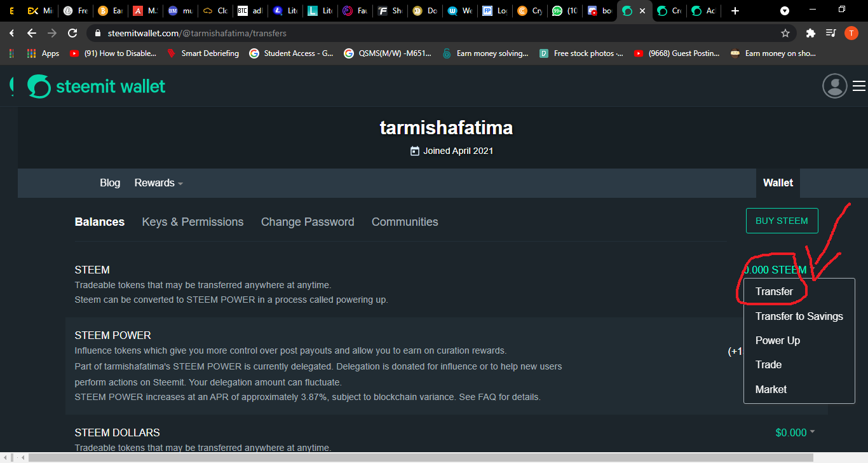This screenshot has height=463, width=868.
Task: Switch to the 'mu' BM browser tab
Action: click(179, 11)
